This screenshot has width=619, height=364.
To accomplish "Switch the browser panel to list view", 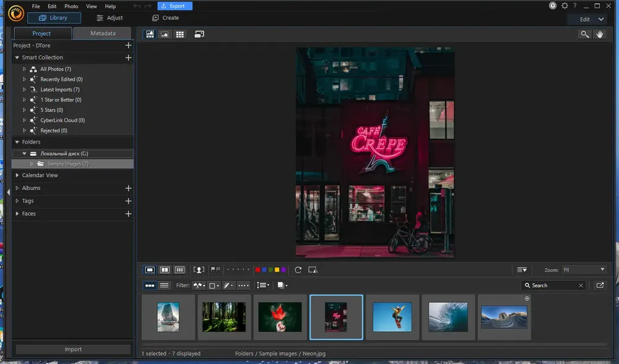I will (164, 285).
